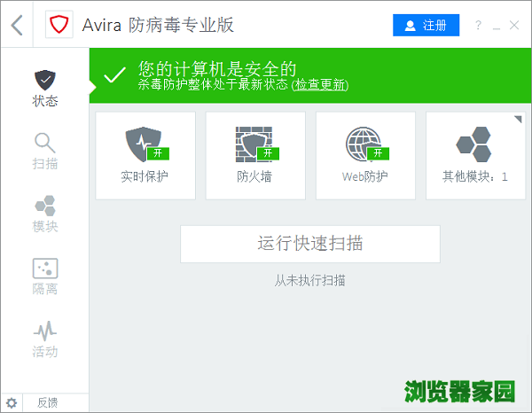Select the 模块 modules sidebar icon
Image resolution: width=532 pixels, height=413 pixels.
click(45, 214)
